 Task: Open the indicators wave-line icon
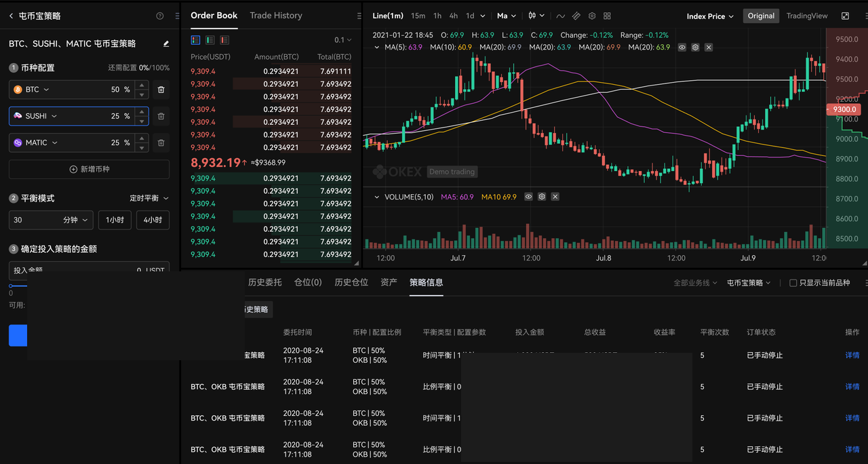pos(560,16)
